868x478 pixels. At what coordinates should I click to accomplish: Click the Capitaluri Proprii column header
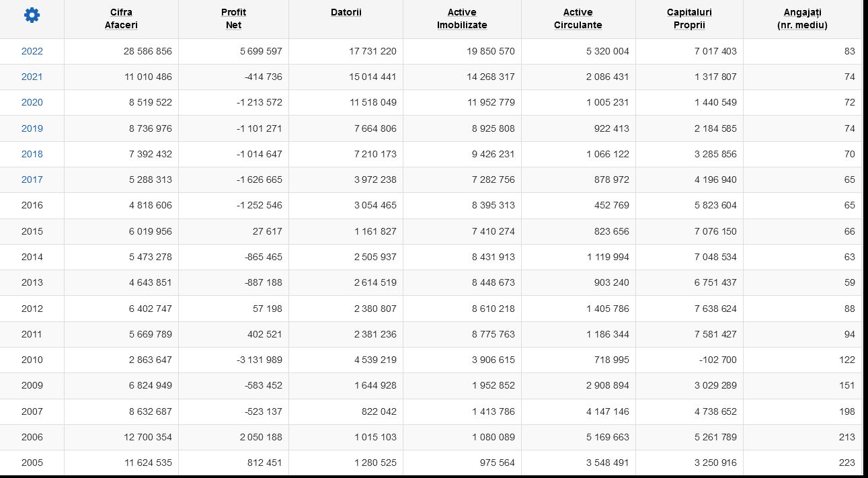click(x=689, y=19)
